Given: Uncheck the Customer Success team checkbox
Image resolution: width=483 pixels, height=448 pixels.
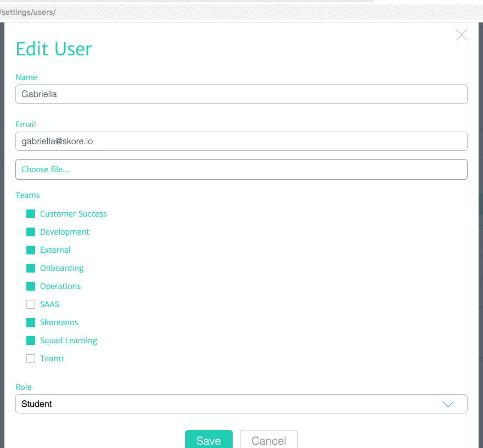Looking at the screenshot, I should 31,214.
